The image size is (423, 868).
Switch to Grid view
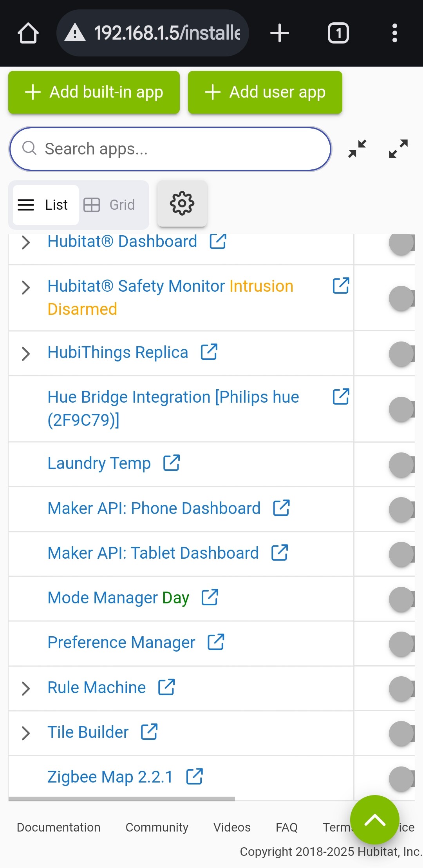[110, 205]
